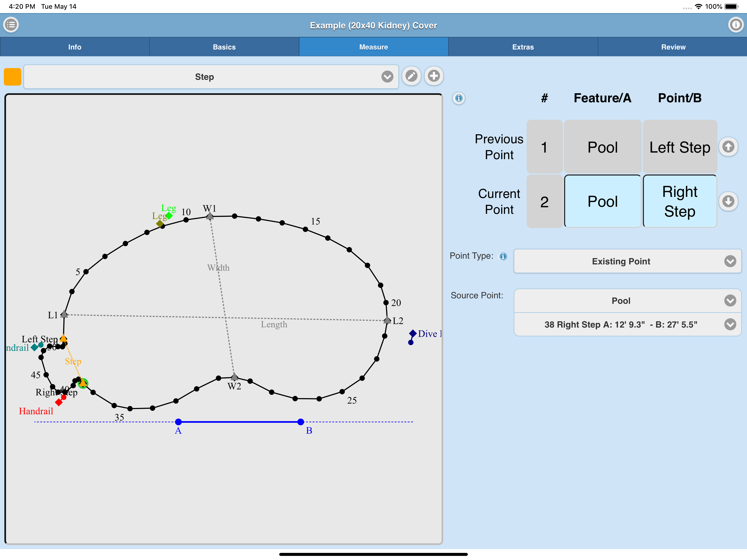Tap previous point number 1 cell
Screen dimensions: 747x560
(x=544, y=147)
